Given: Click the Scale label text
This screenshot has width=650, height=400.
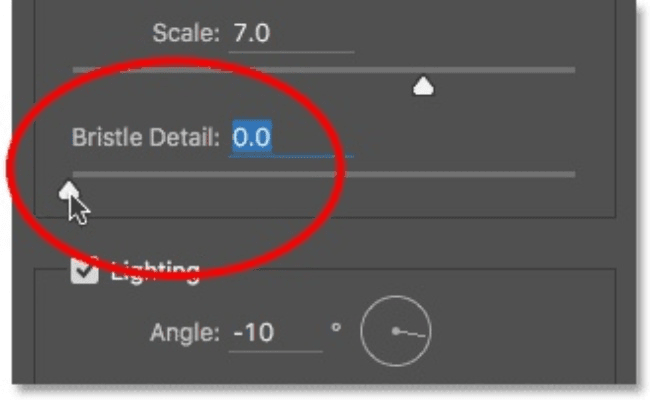Looking at the screenshot, I should click(185, 34).
